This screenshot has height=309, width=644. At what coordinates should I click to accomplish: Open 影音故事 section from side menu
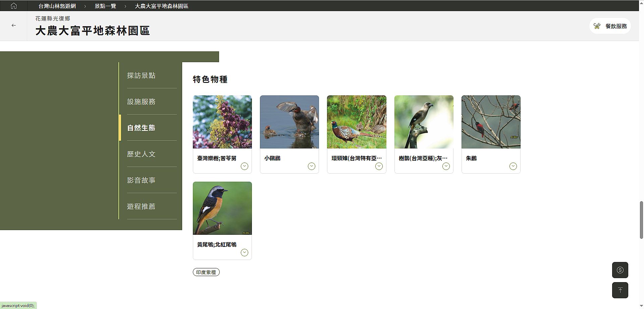[x=141, y=180]
